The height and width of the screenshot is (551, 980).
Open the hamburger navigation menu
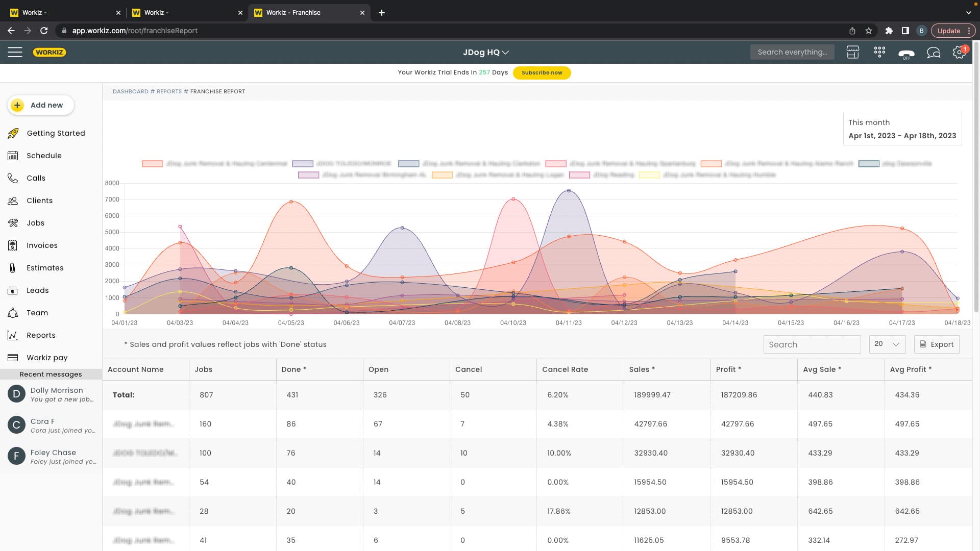[x=15, y=52]
